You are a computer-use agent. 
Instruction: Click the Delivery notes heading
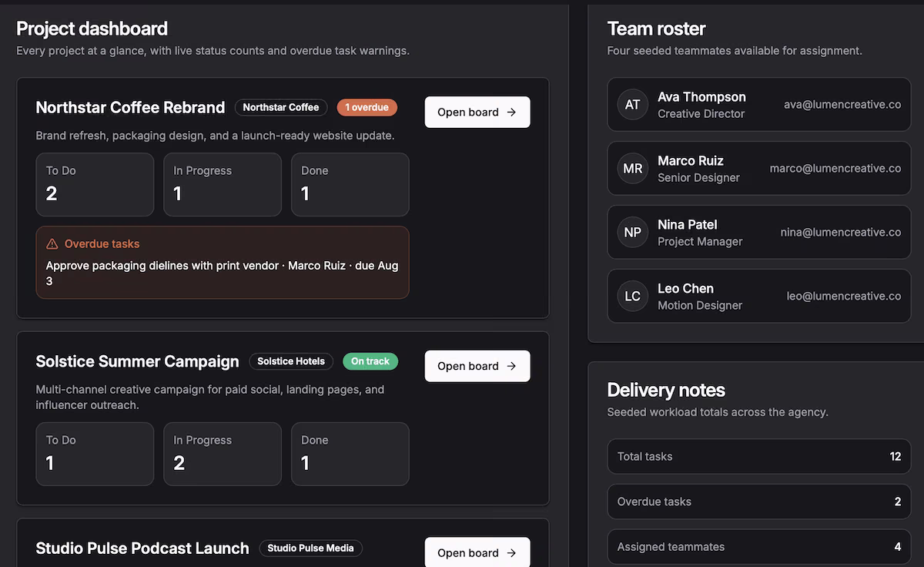click(666, 390)
